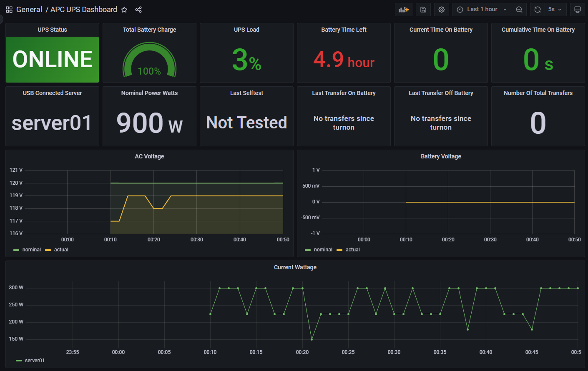
Task: Click the cycle view mode monitor icon
Action: 578,10
